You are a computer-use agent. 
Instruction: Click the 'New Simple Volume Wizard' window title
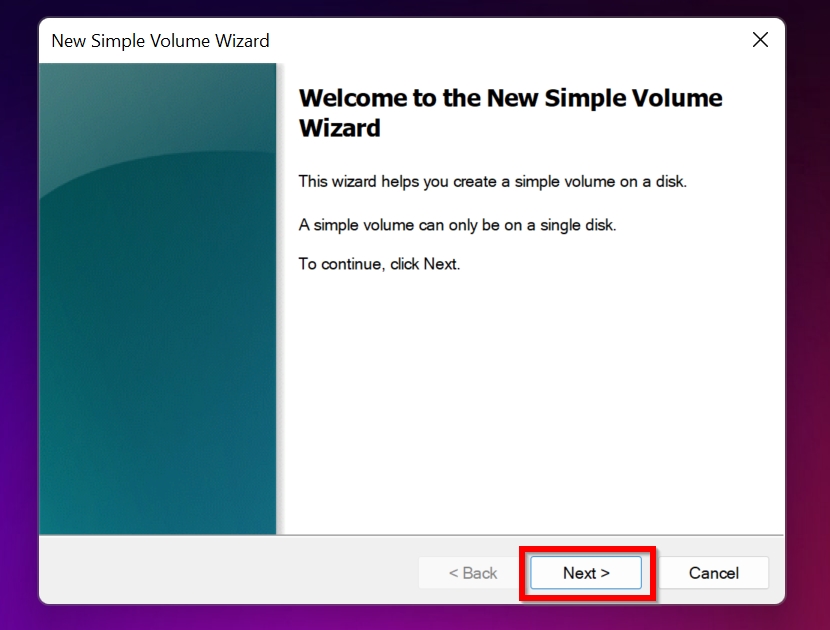[160, 41]
